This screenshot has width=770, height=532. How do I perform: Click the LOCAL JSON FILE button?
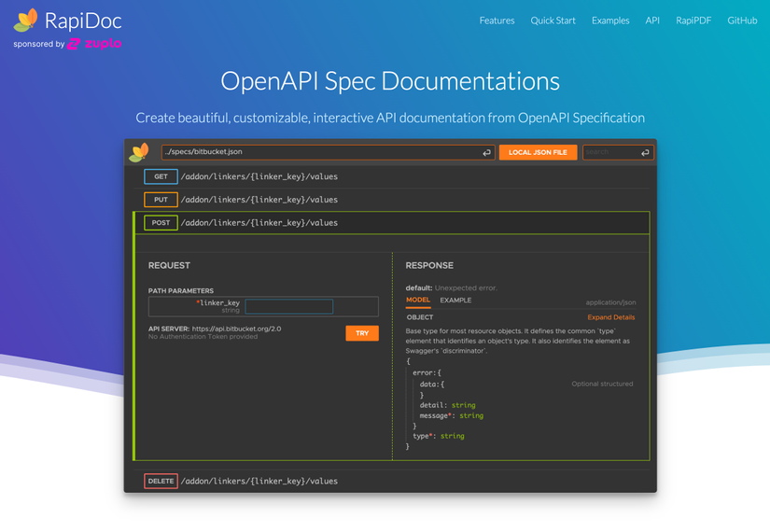[538, 152]
